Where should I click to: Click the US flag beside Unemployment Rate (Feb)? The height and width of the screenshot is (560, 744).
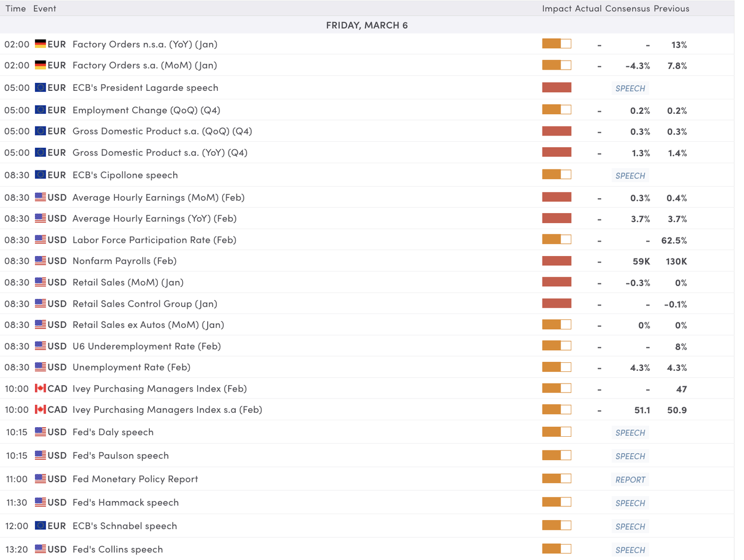[x=40, y=367]
